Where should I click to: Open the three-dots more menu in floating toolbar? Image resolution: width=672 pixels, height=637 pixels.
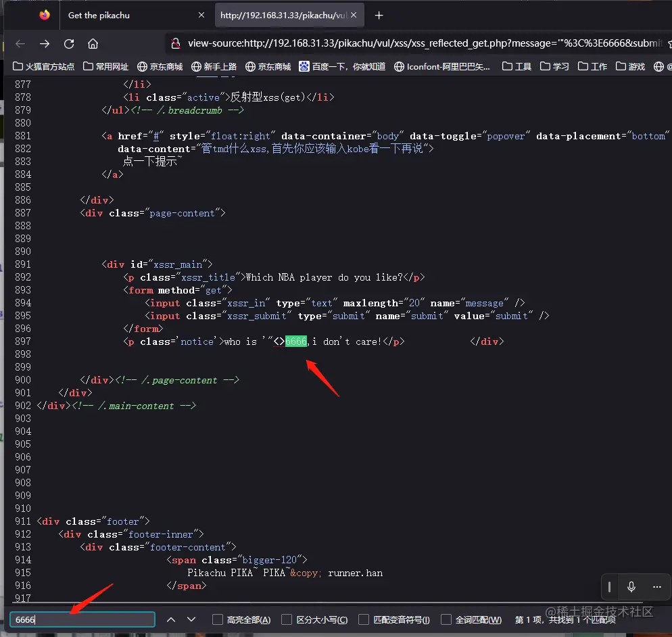(657, 587)
